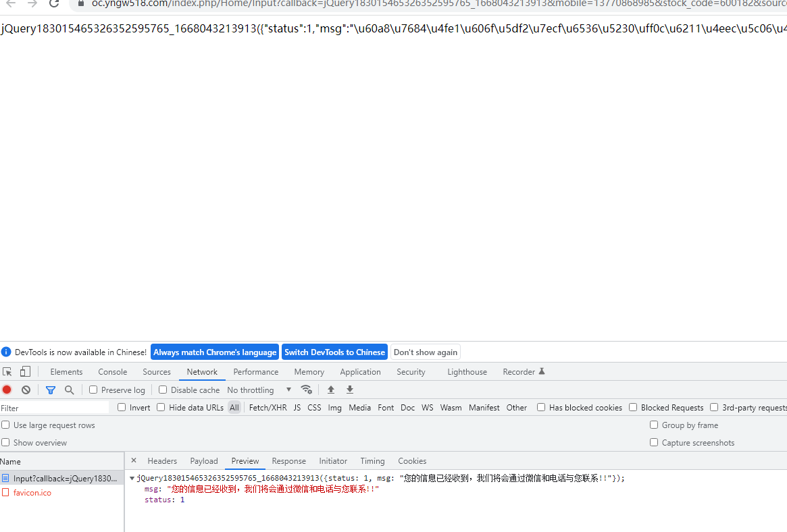Toggle the device toolbar icon
The height and width of the screenshot is (532, 787).
coord(25,372)
